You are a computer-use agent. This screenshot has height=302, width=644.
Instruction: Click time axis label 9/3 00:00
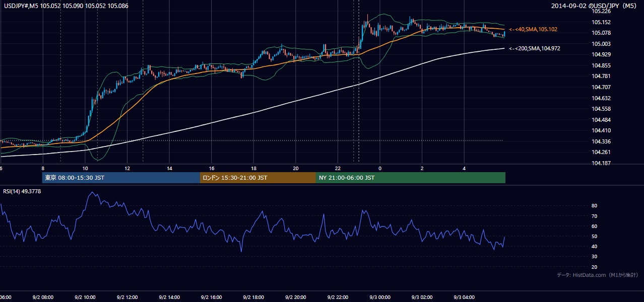coord(380,297)
